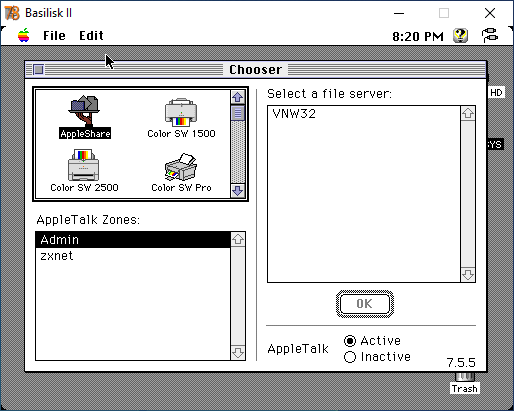The height and width of the screenshot is (411, 514).
Task: Select the Color SW 1500 printer icon
Action: click(x=181, y=118)
